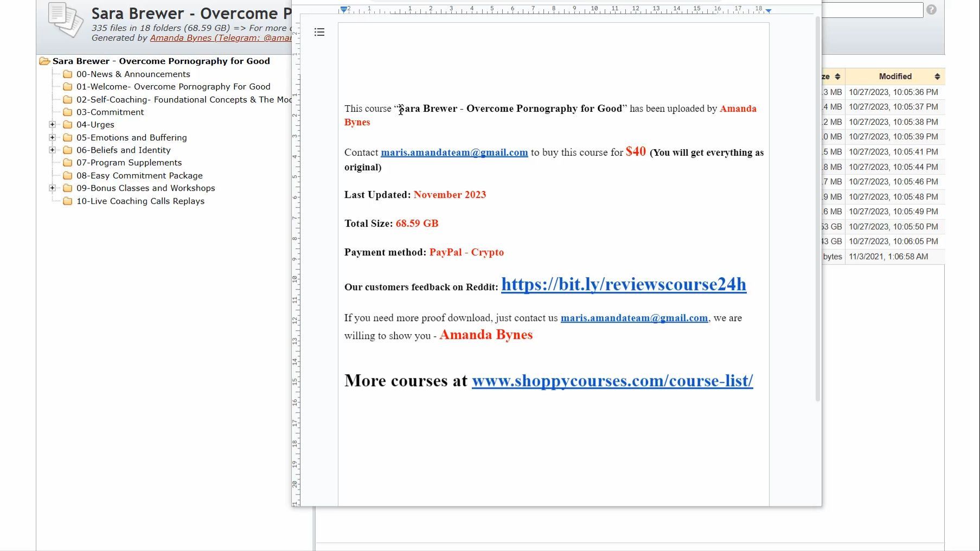This screenshot has height=551, width=980.
Task: Click the open root folder icon
Action: (44, 61)
